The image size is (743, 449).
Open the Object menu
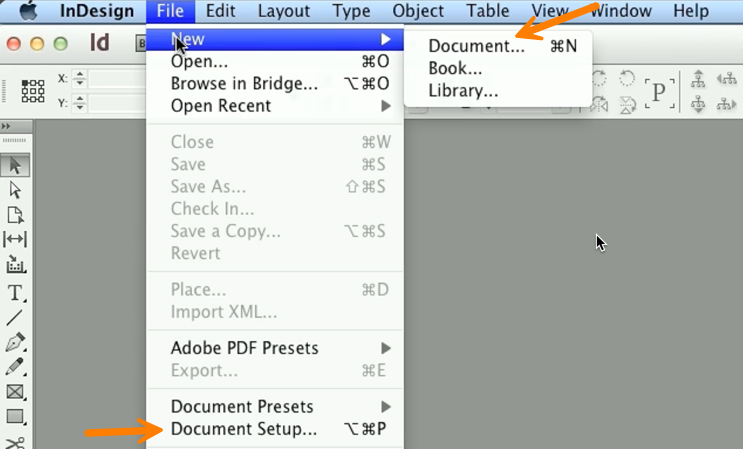(x=418, y=10)
